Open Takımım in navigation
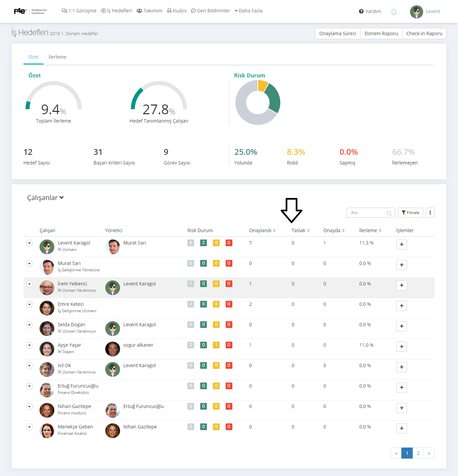Screen dimensions: 458x476 point(149,11)
